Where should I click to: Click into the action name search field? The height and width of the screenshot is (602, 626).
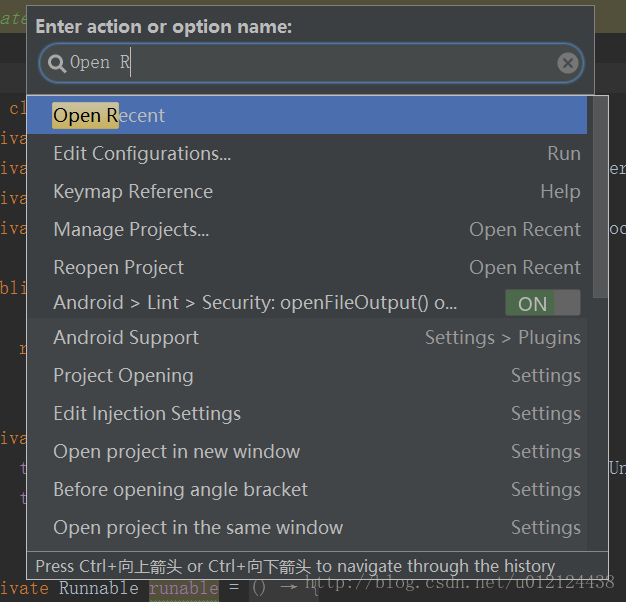(311, 63)
